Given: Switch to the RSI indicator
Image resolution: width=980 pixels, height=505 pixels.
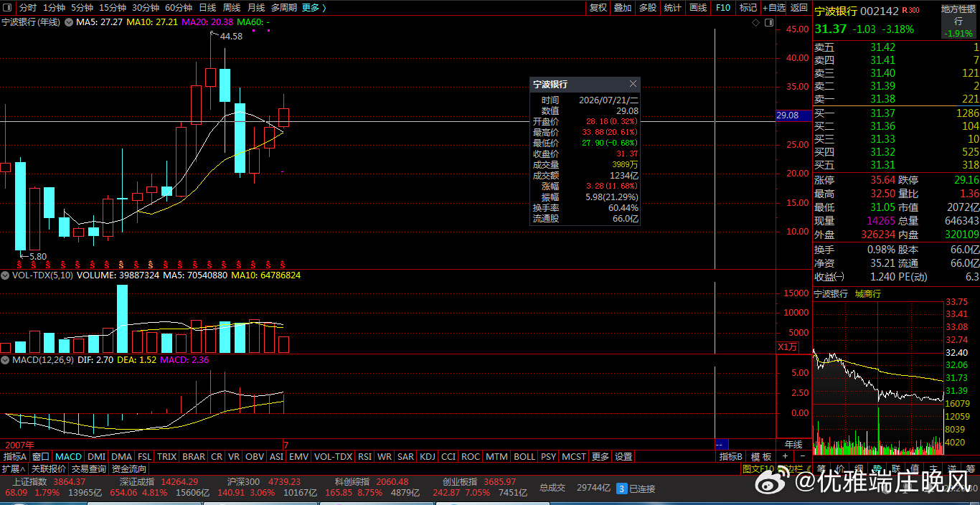Looking at the screenshot, I should (x=364, y=456).
